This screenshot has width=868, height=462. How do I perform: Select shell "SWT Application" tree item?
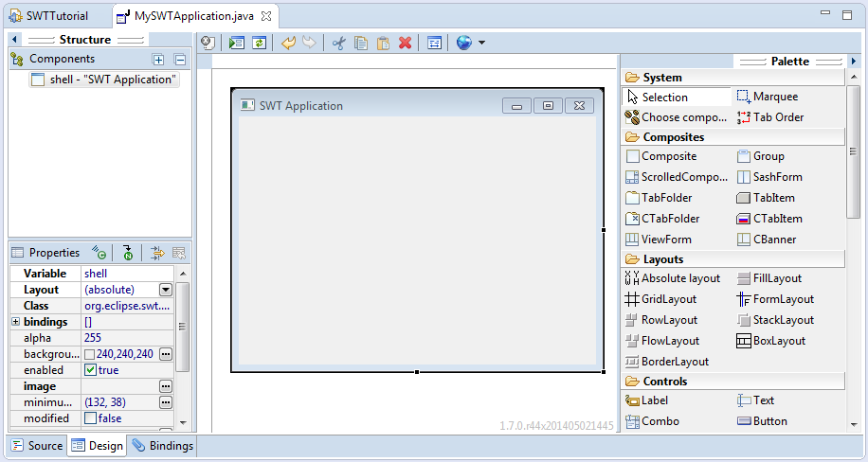pyautogui.click(x=104, y=80)
